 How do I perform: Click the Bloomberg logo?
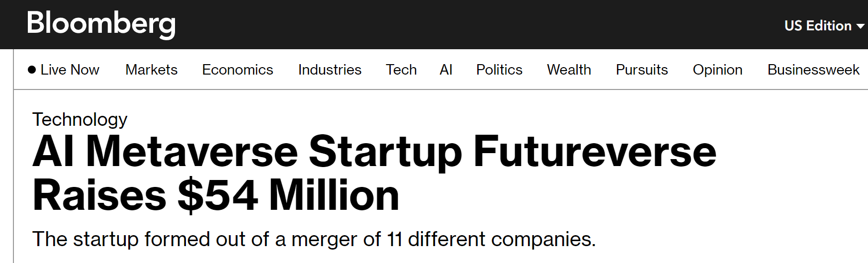pos(101,24)
